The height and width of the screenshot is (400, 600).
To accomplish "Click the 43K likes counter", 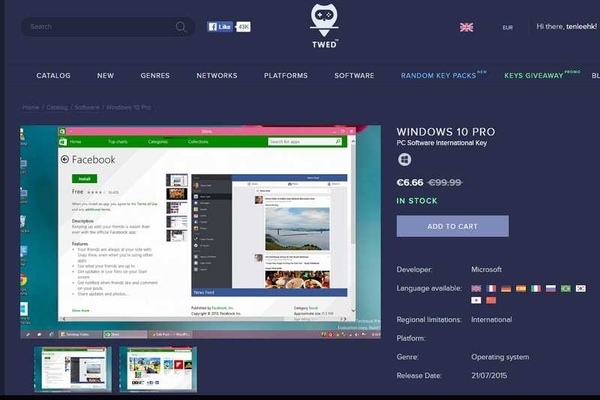I will point(243,27).
